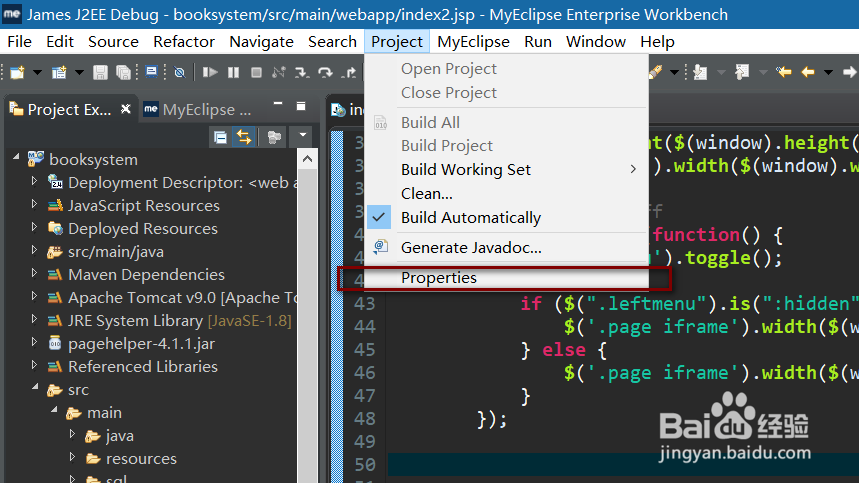Screen dimensions: 859x483
Task: Click the Save floppy disk icon
Action: [100, 72]
